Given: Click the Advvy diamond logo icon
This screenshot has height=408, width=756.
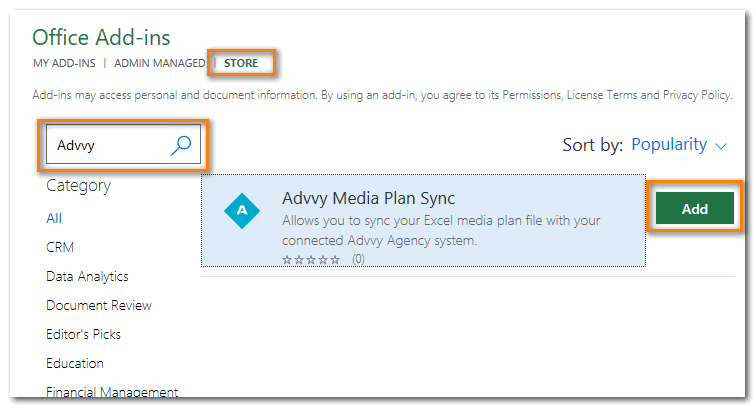Looking at the screenshot, I should coord(242,209).
